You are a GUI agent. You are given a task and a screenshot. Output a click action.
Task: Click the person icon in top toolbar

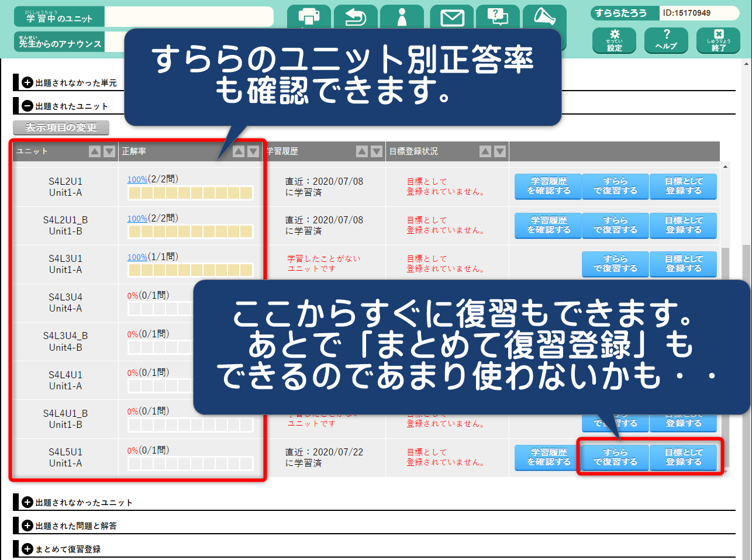tap(402, 17)
